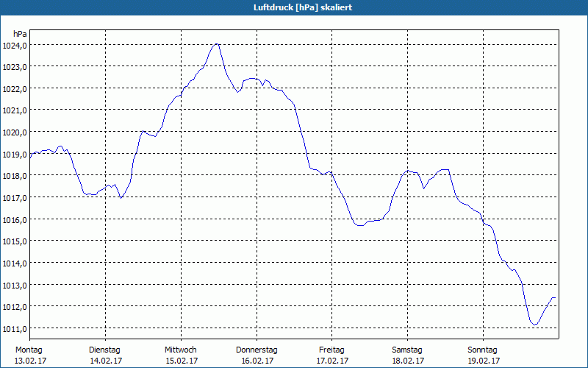
Task: Select the 1017,0 y-axis value
Action: coord(15,198)
